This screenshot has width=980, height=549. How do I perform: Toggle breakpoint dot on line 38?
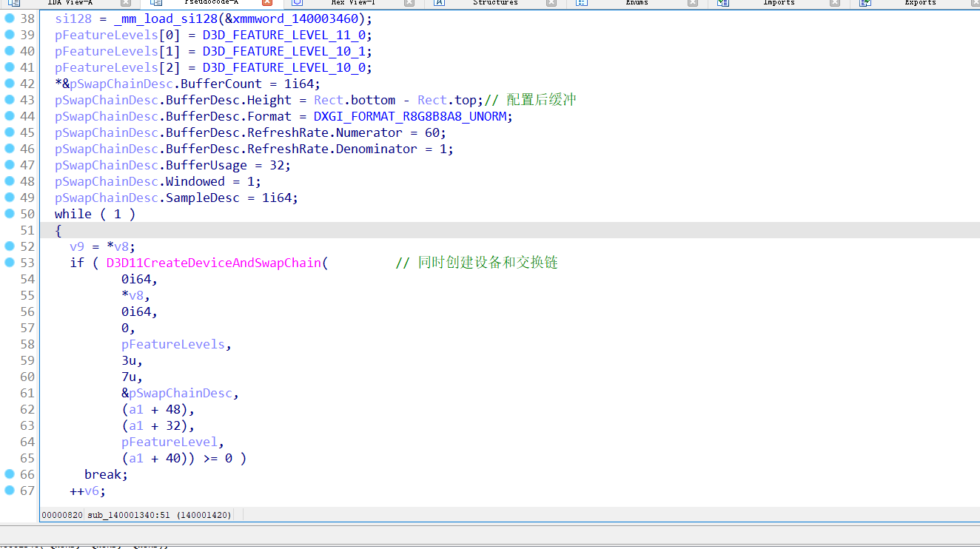[x=9, y=18]
